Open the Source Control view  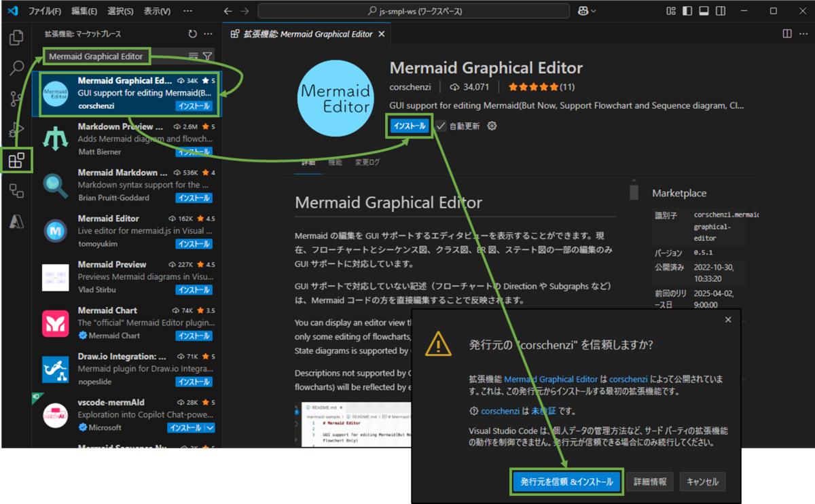pyautogui.click(x=16, y=99)
